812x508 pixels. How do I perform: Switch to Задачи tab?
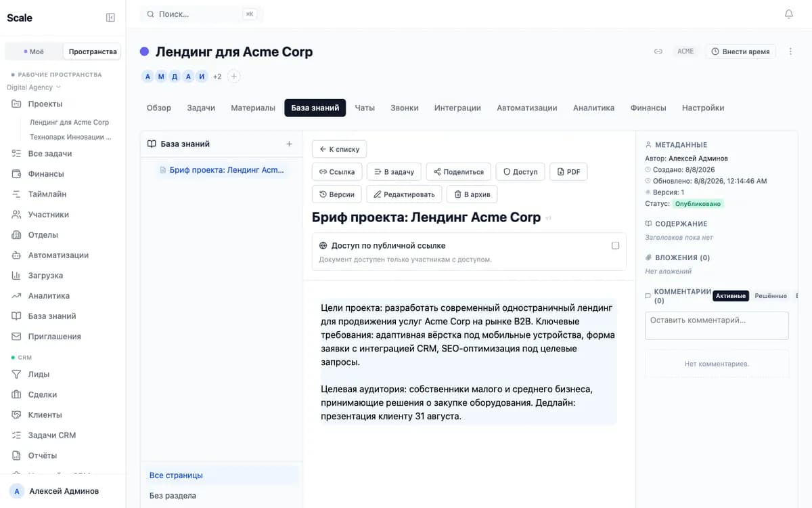[x=201, y=108]
